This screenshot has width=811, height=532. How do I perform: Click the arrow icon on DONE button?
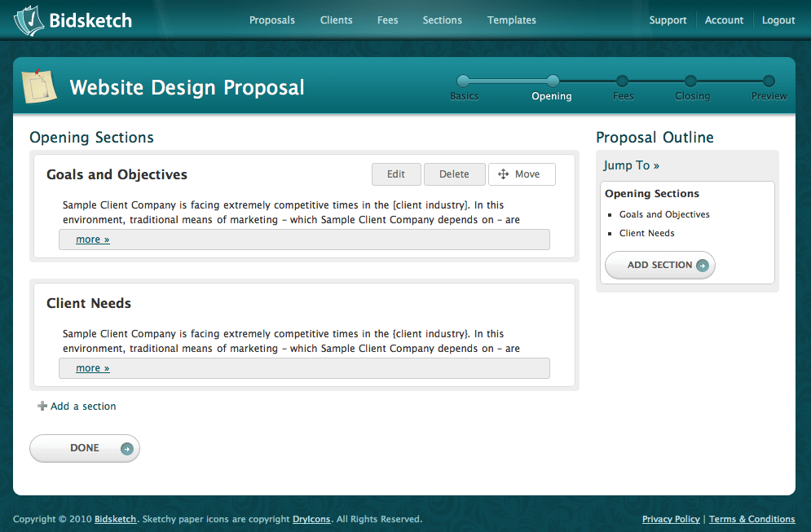(126, 448)
